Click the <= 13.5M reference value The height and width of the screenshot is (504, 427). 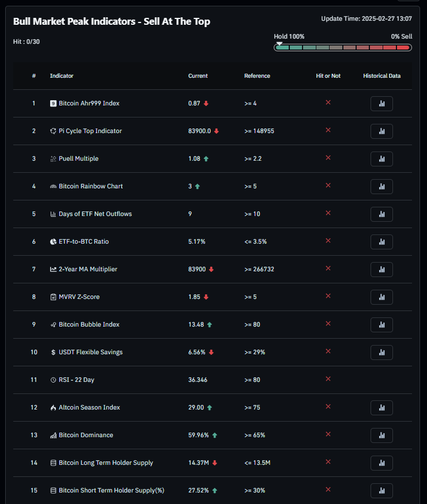pyautogui.click(x=257, y=463)
